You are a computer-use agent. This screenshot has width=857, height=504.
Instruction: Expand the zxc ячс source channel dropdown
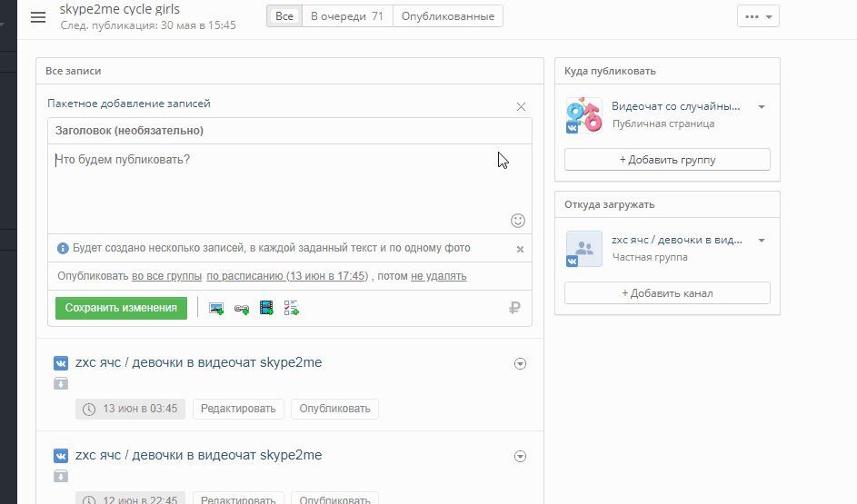click(x=762, y=241)
